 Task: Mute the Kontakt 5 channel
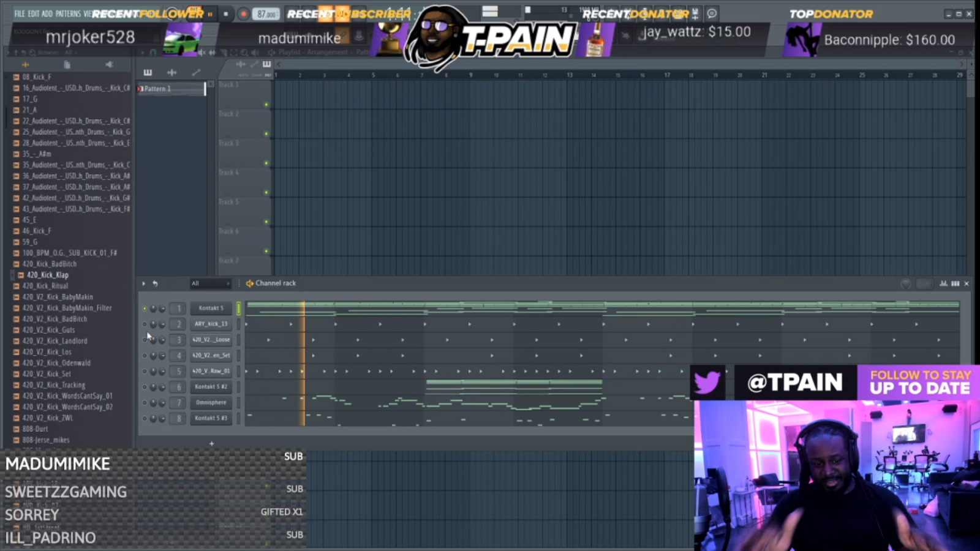pos(145,309)
